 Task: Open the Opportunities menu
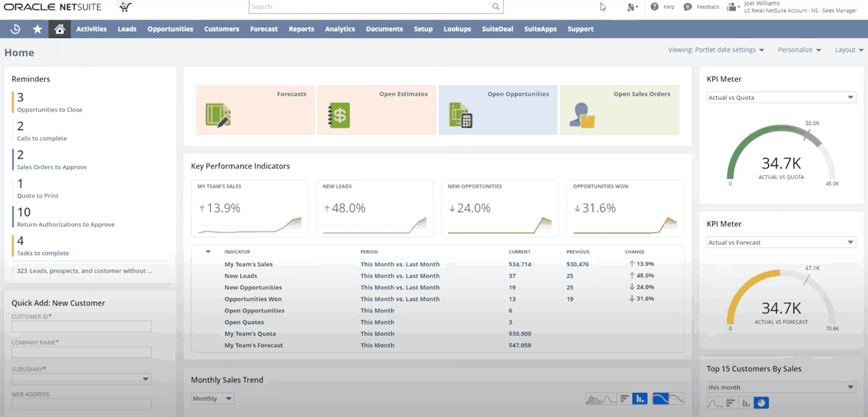click(170, 29)
